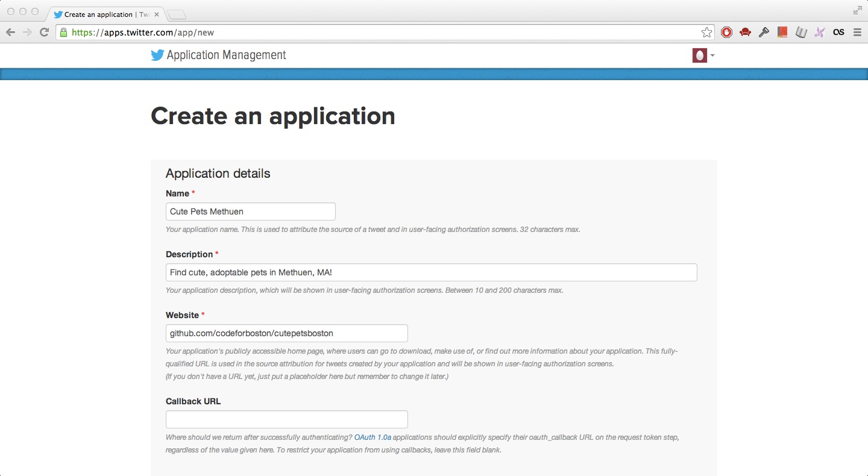Open the Last.fm 'as' extension icon
The width and height of the screenshot is (868, 476).
click(x=838, y=33)
